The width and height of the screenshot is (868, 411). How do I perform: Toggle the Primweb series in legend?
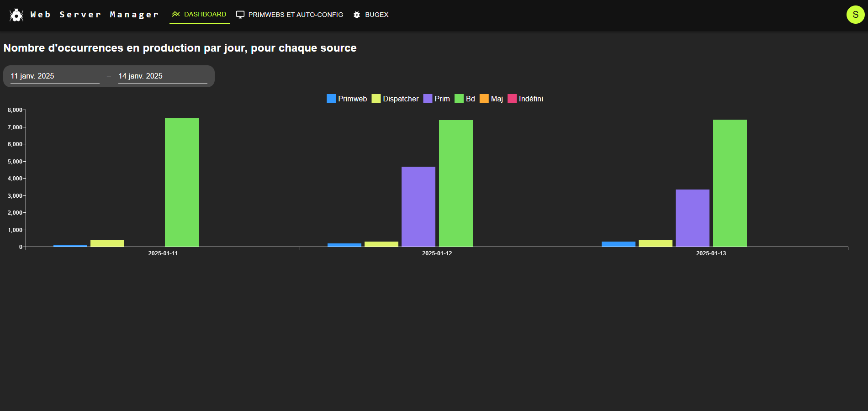pos(352,99)
